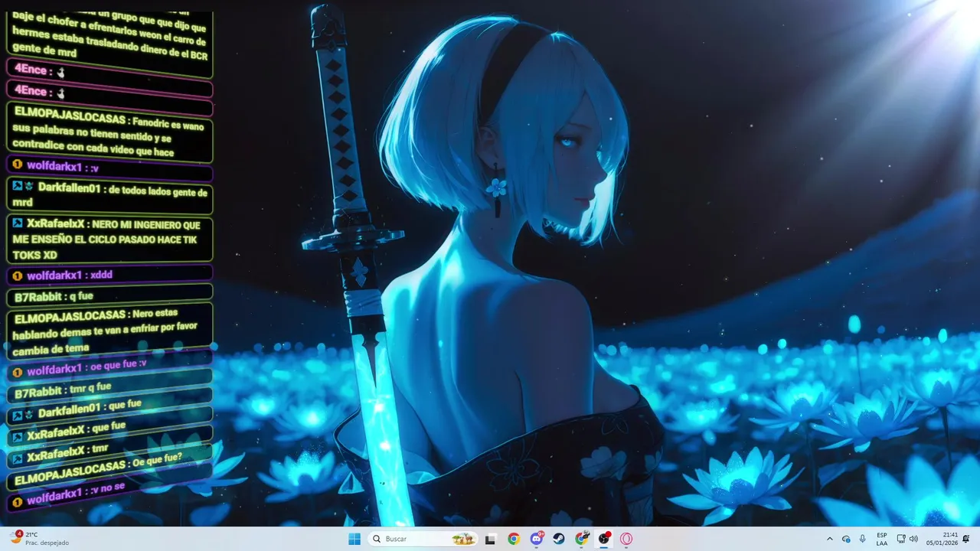Click the microphone tray icon
Viewport: 980px width, 551px height.
click(863, 539)
